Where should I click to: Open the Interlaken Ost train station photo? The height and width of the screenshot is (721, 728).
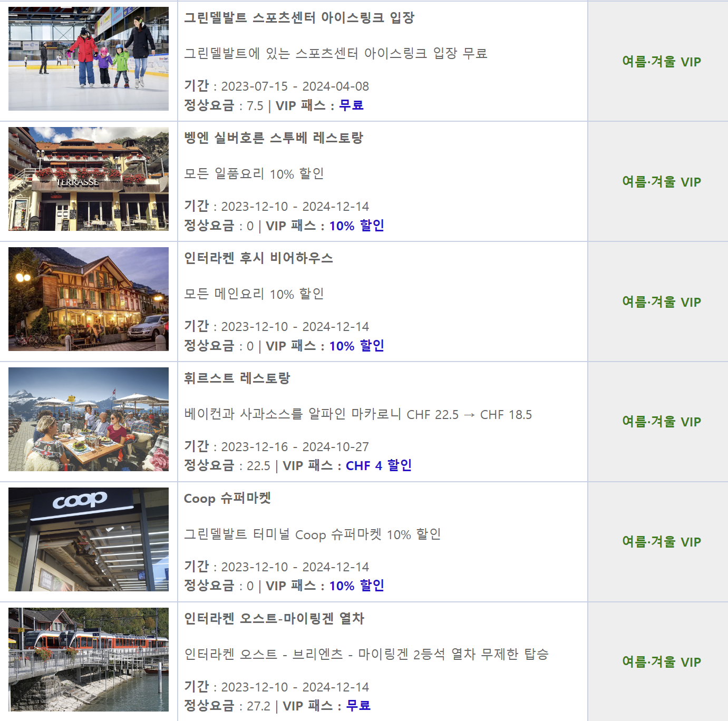coord(89,659)
